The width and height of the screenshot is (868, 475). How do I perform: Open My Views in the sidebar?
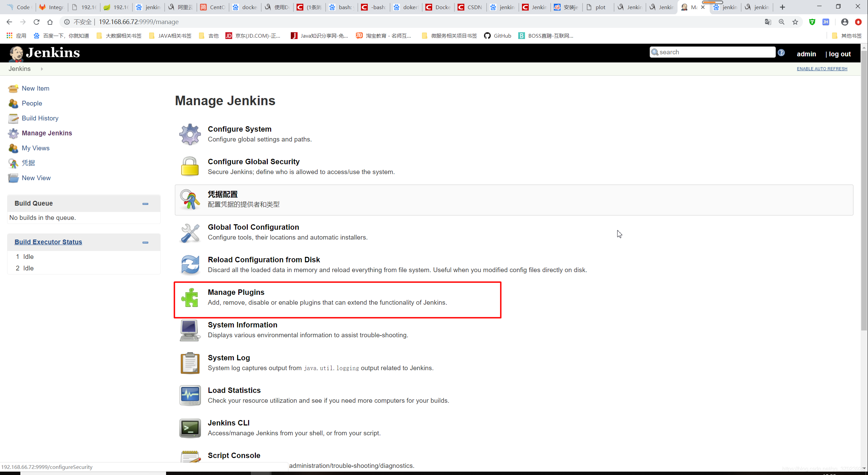point(36,148)
